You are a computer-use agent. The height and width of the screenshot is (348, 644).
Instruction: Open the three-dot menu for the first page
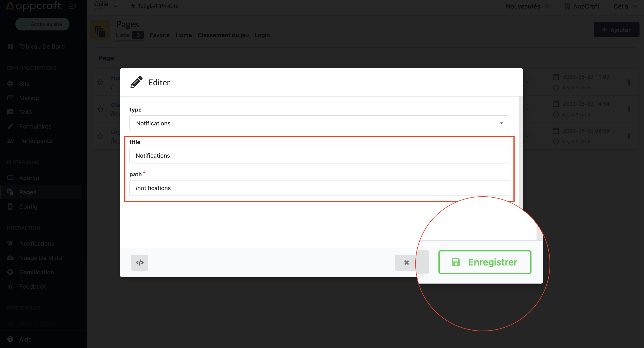click(x=629, y=82)
